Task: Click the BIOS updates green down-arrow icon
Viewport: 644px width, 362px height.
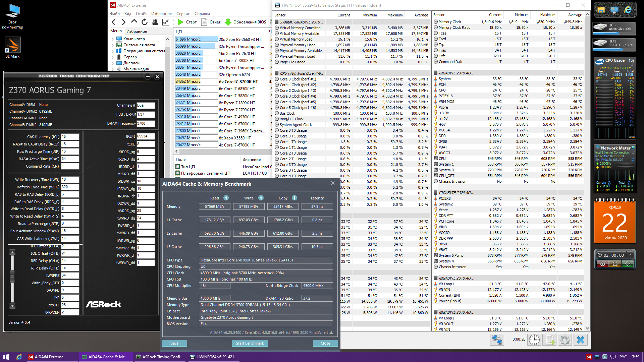Action: point(228,22)
